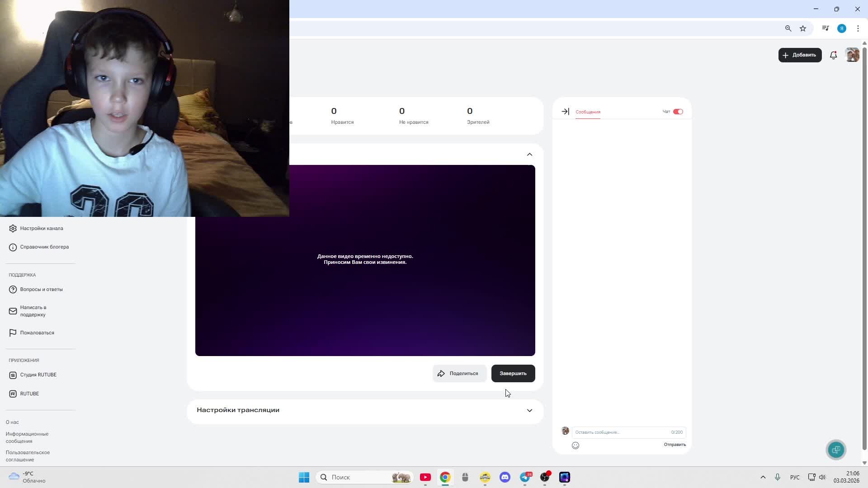The width and height of the screenshot is (868, 488).
Task: Expand Настройки трансляции section
Action: click(529, 410)
